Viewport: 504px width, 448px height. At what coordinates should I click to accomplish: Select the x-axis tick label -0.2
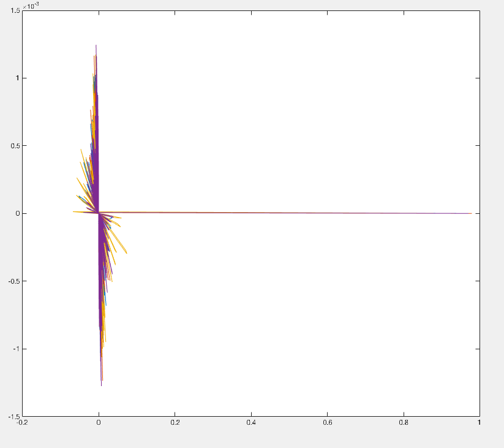tap(22, 422)
